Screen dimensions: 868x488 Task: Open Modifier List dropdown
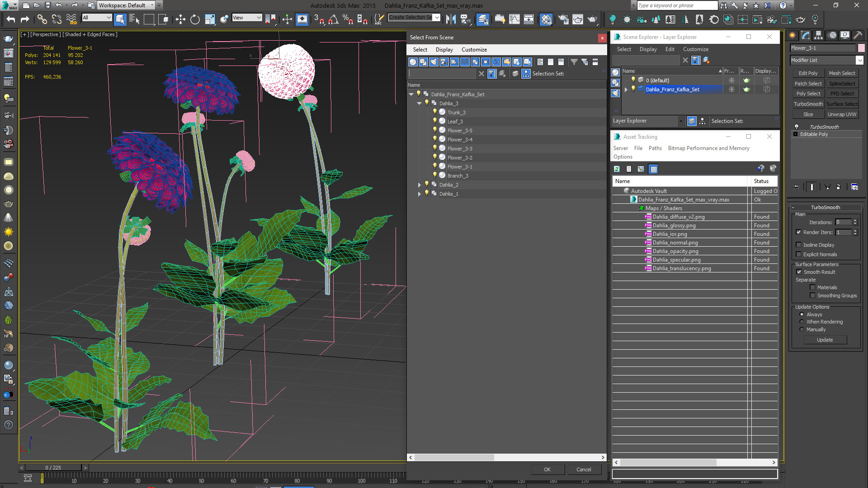[859, 60]
